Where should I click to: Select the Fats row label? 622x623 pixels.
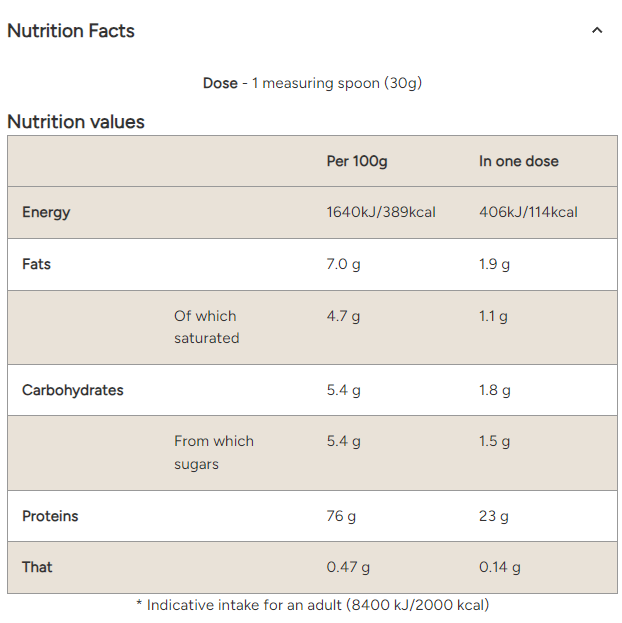click(x=36, y=264)
